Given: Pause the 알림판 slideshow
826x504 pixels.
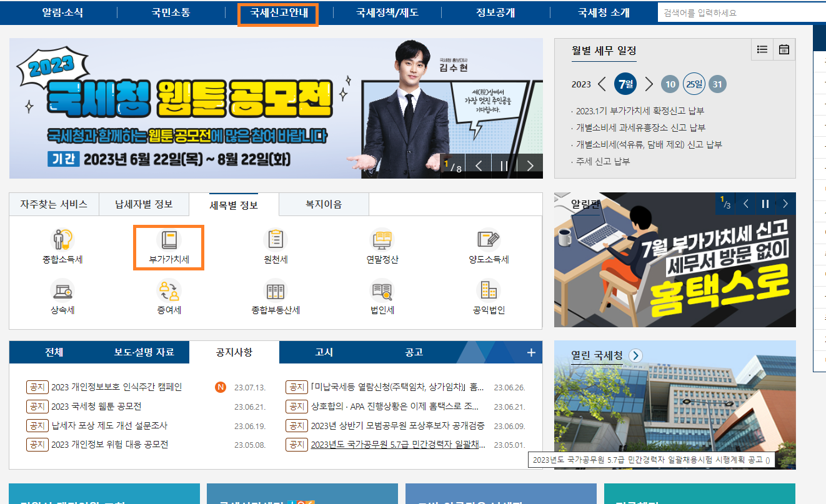Looking at the screenshot, I should point(765,204).
